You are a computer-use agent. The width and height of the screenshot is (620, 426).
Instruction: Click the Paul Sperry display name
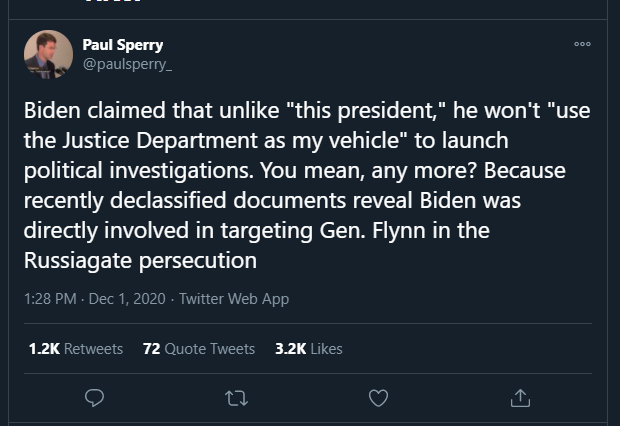point(123,45)
